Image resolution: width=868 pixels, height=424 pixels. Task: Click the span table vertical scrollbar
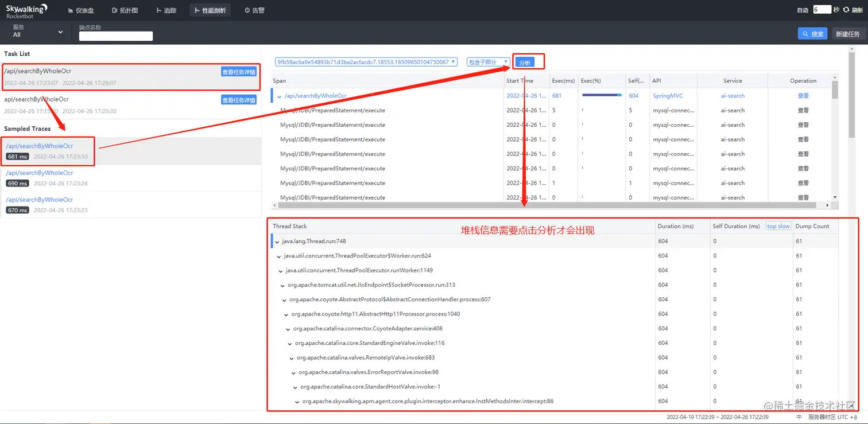pos(835,90)
